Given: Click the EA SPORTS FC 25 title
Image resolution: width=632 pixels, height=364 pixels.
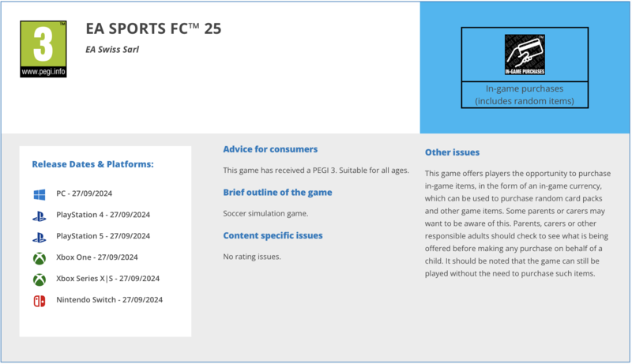Looking at the screenshot, I should (x=153, y=29).
